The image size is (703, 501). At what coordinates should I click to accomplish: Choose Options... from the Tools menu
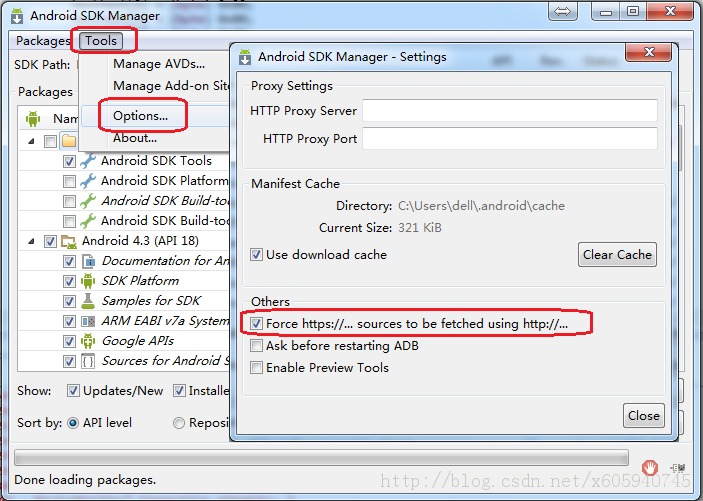pyautogui.click(x=140, y=116)
